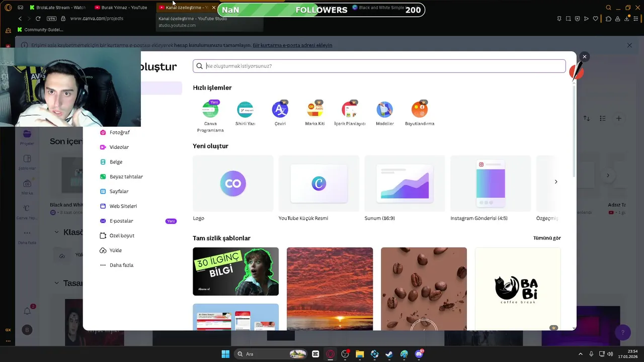644x362 pixels.
Task: Open the Windows Start menu
Action: tap(225, 354)
